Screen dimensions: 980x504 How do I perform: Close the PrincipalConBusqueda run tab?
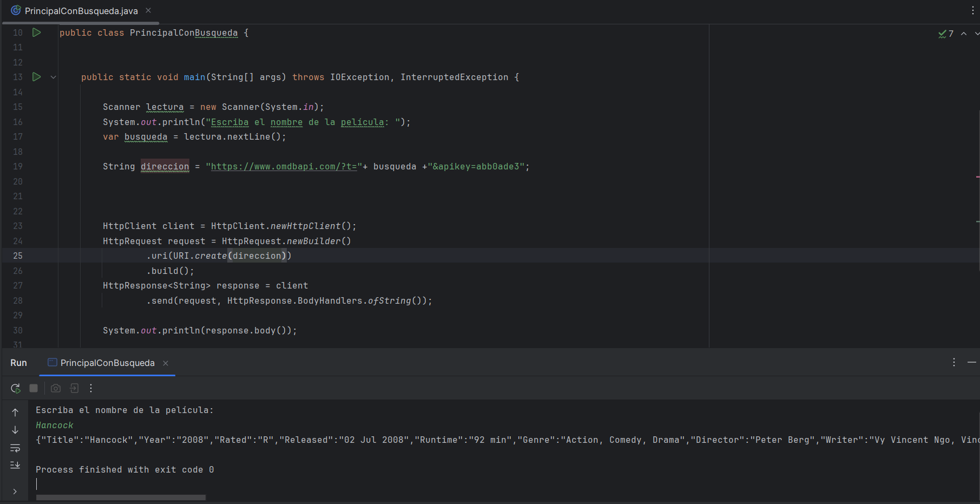(166, 363)
